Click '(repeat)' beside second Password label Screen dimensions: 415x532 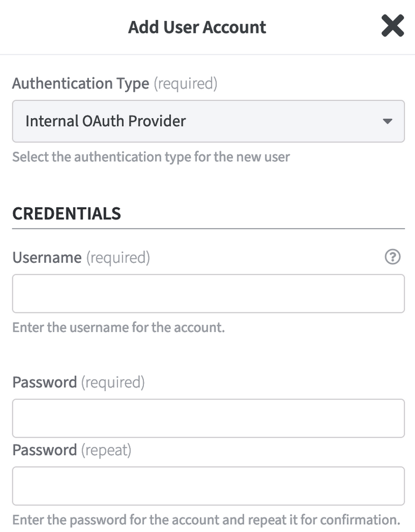pyautogui.click(x=106, y=450)
